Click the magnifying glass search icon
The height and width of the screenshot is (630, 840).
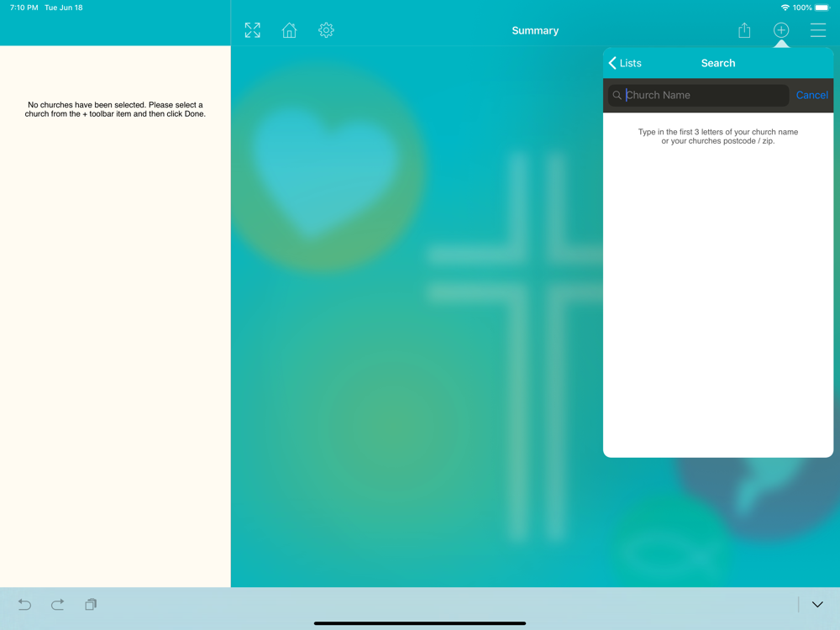click(617, 96)
